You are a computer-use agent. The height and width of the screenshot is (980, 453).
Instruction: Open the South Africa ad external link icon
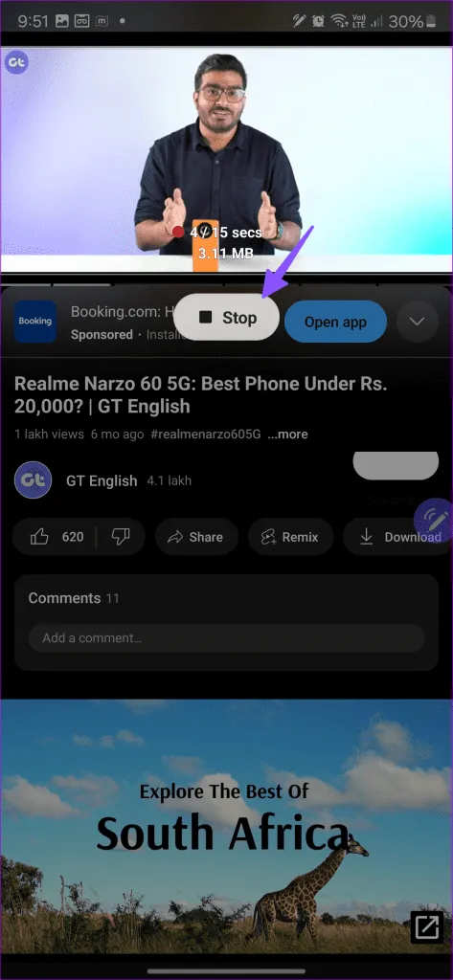click(x=427, y=926)
